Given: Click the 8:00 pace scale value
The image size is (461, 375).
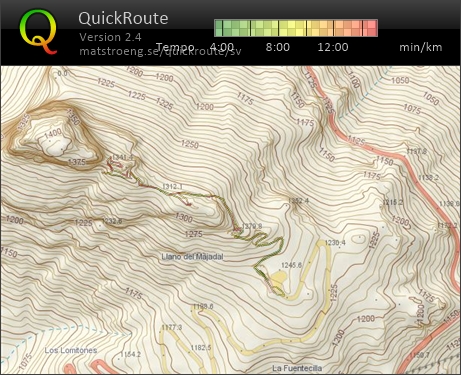Looking at the screenshot, I should (x=277, y=47).
